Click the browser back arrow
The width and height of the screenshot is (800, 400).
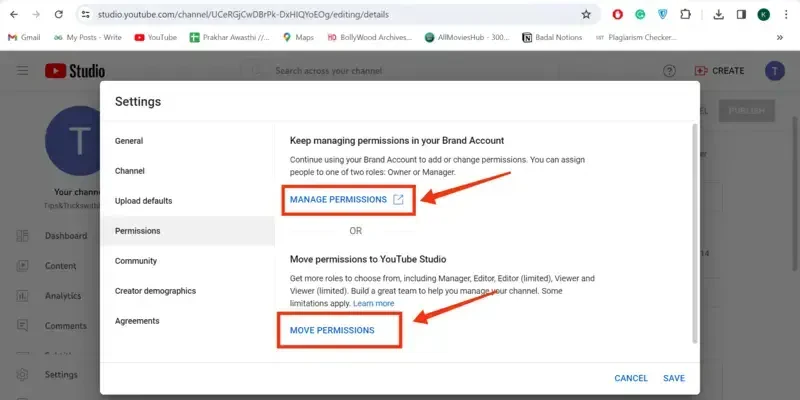click(14, 15)
